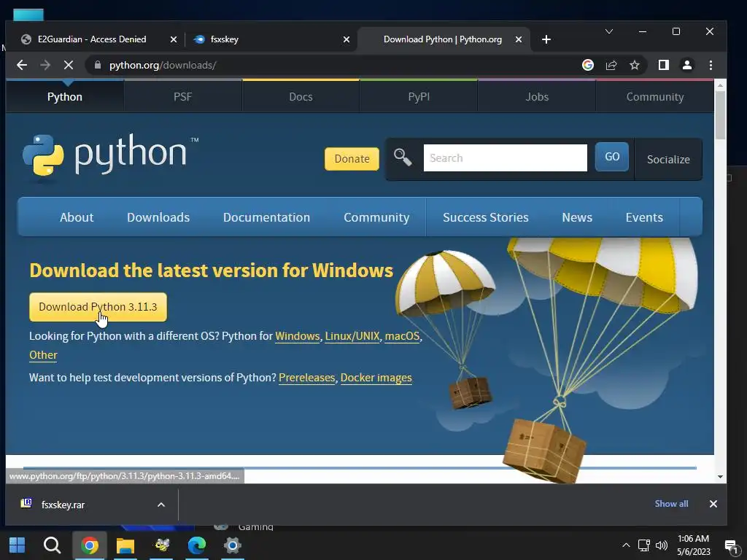Close the fsxskey tab
747x560 pixels.
[x=347, y=39]
